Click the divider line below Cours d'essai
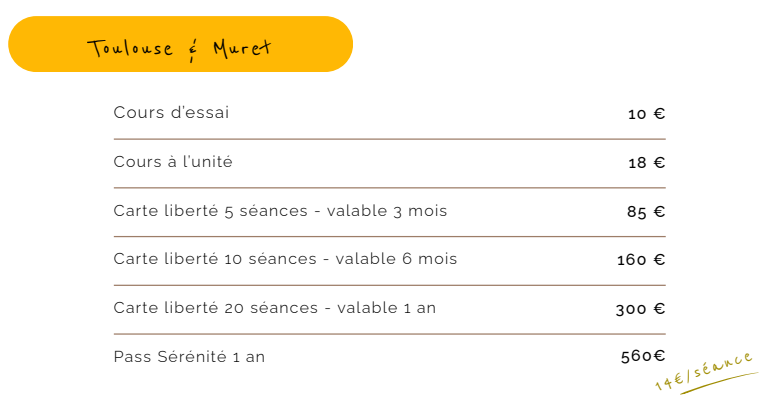 389,139
